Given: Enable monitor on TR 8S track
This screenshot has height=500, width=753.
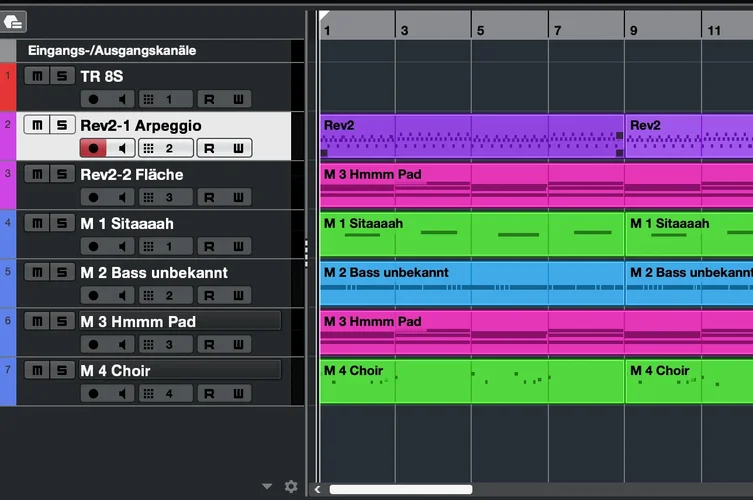Looking at the screenshot, I should coord(121,99).
